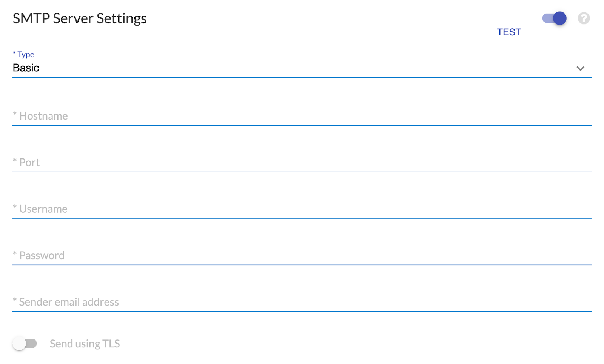Focus the Hostname input field

[302, 116]
